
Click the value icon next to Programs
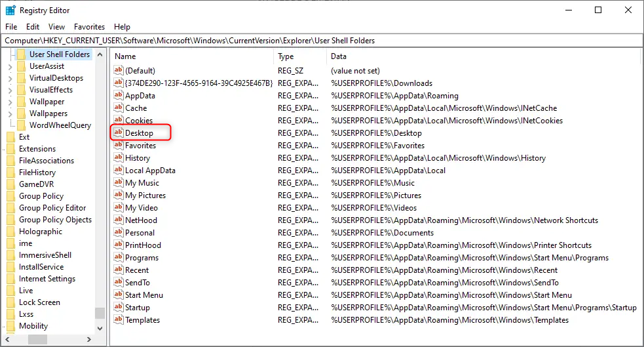[x=119, y=257]
